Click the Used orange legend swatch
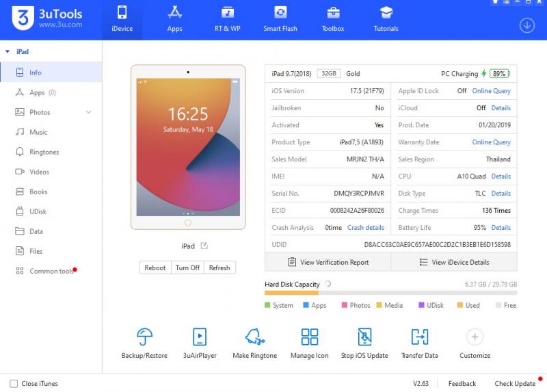547x392 pixels. tap(459, 305)
